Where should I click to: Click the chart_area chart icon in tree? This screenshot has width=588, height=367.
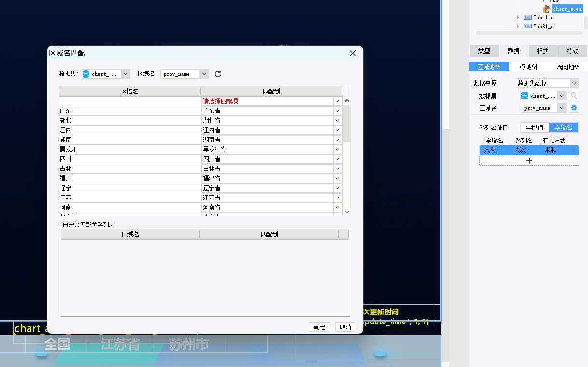pos(546,9)
